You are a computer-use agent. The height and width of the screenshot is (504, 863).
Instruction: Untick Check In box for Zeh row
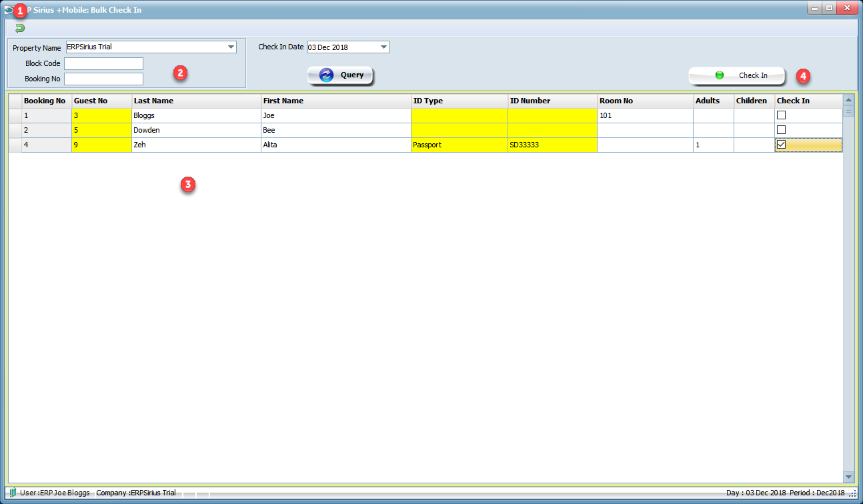[x=782, y=145]
